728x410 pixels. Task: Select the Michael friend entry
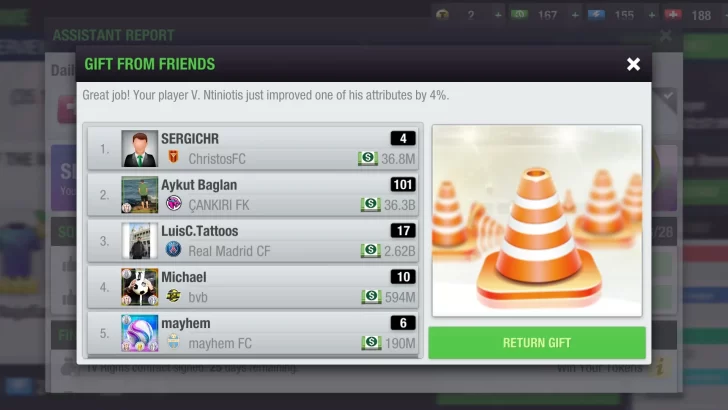click(253, 287)
